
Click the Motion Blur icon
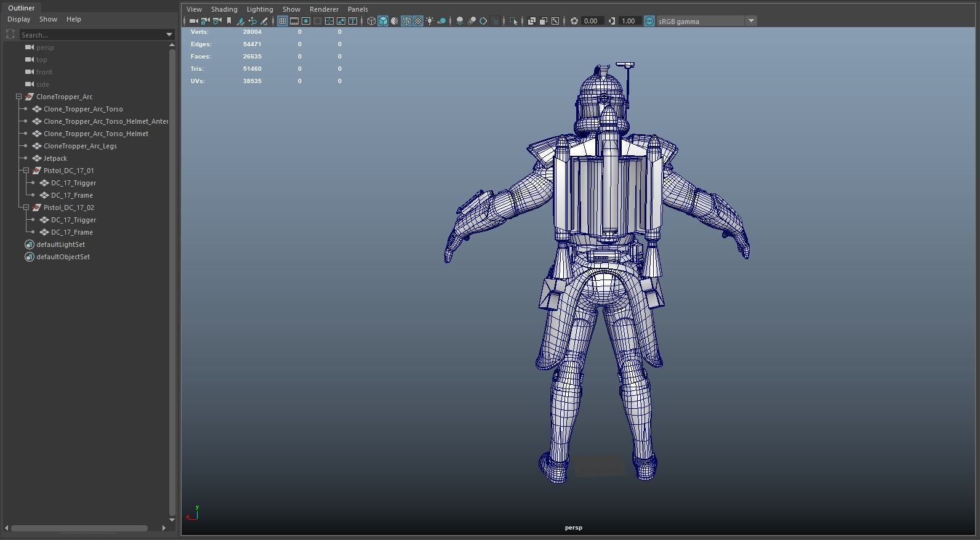coord(472,21)
